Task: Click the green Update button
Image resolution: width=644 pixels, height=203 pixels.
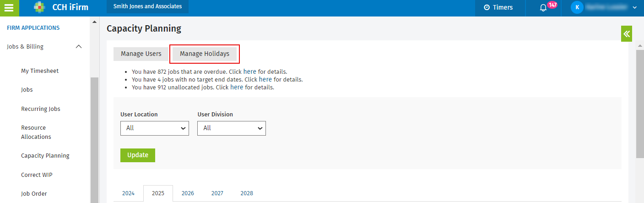Action: point(138,155)
